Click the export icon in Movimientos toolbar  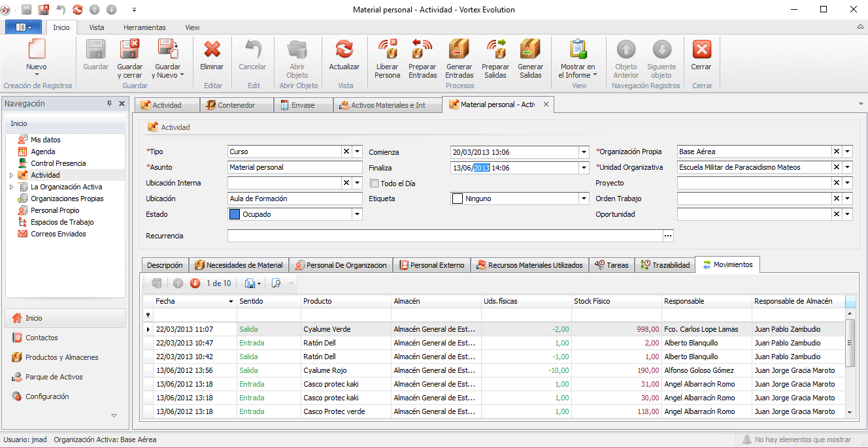tap(250, 283)
